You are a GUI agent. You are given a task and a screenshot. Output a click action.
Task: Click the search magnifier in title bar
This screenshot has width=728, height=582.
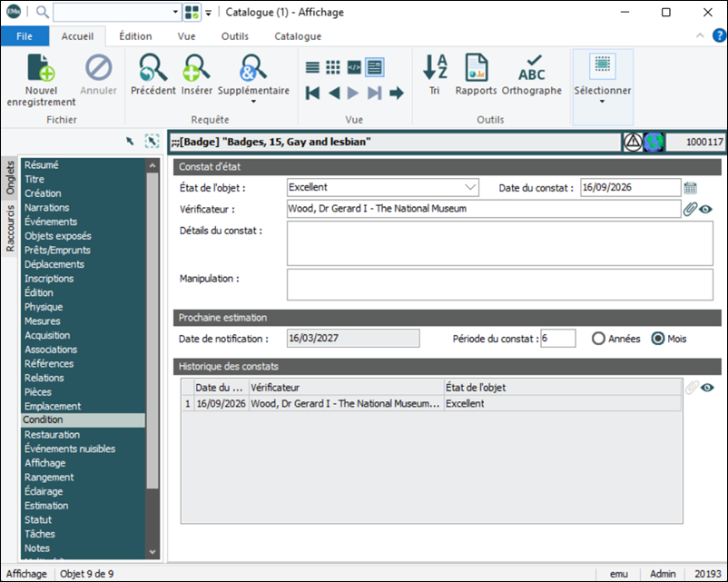tap(43, 12)
